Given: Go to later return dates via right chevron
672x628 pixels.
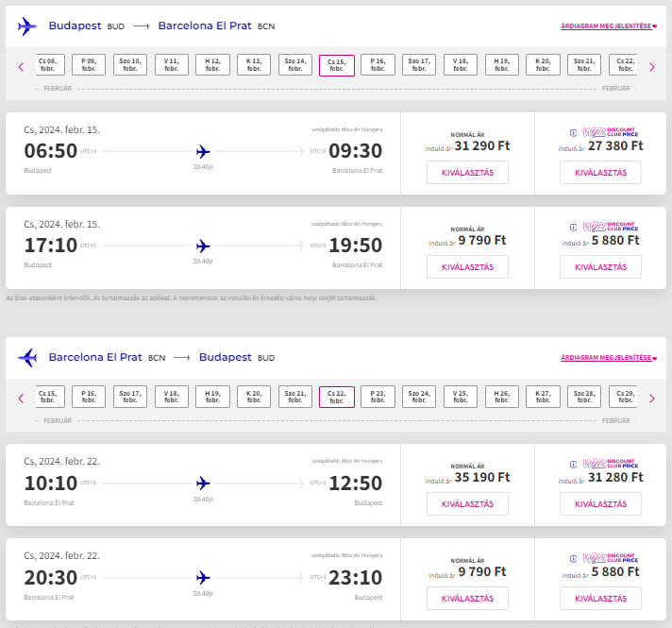Looking at the screenshot, I should [x=652, y=399].
